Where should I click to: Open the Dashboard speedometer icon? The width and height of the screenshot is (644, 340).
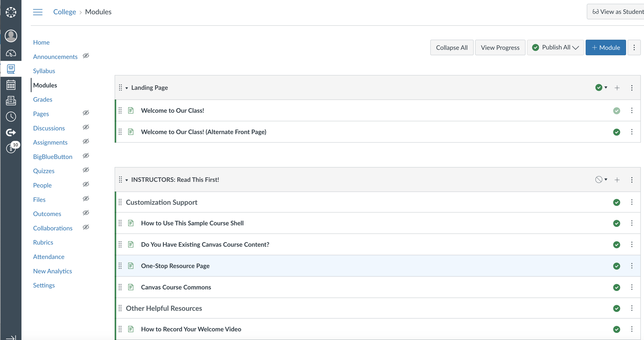tap(11, 53)
